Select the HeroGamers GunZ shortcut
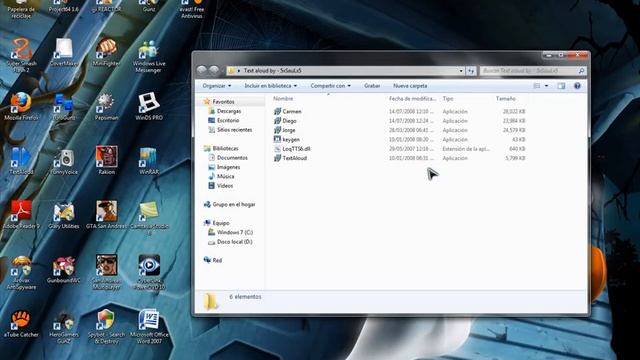 [64, 327]
